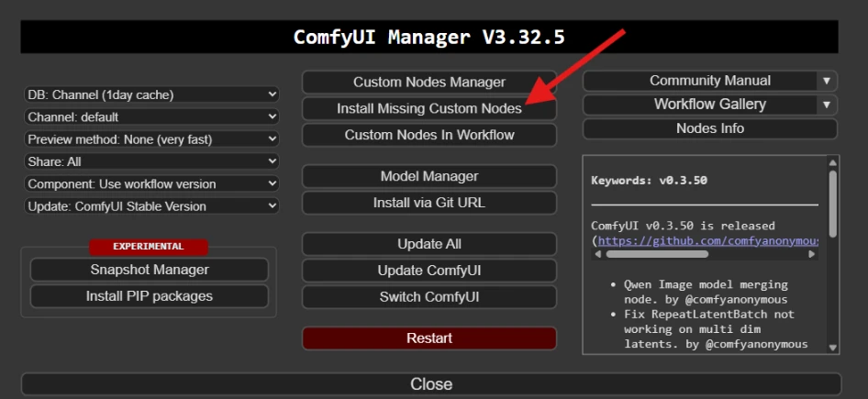This screenshot has width=868, height=399.
Task: Open the Channel: default dropdown
Action: coord(151,116)
